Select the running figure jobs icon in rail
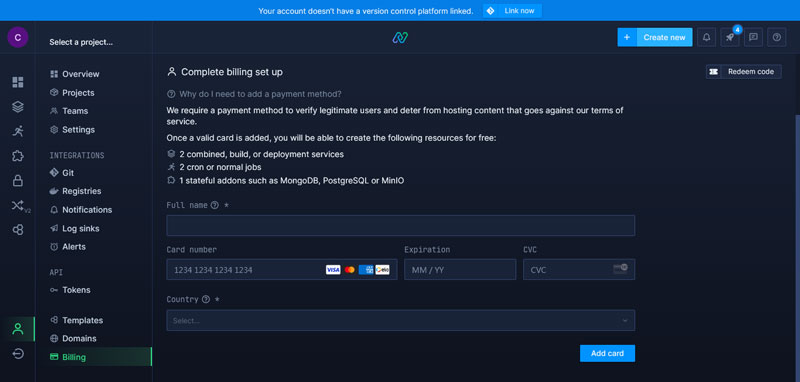Viewport: 800px width, 382px height. click(18, 131)
